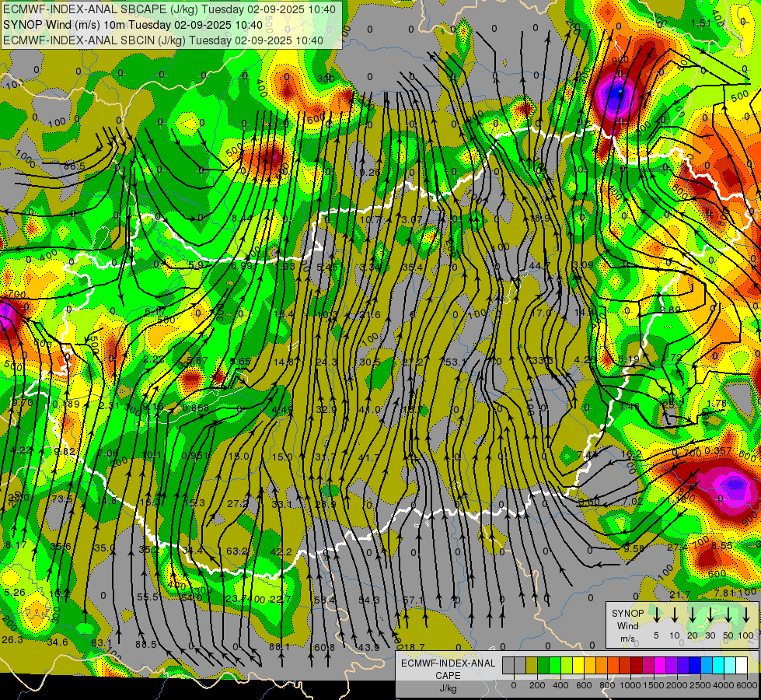Click the map value '44.7'
This screenshot has height=700, width=761.
(x=539, y=266)
